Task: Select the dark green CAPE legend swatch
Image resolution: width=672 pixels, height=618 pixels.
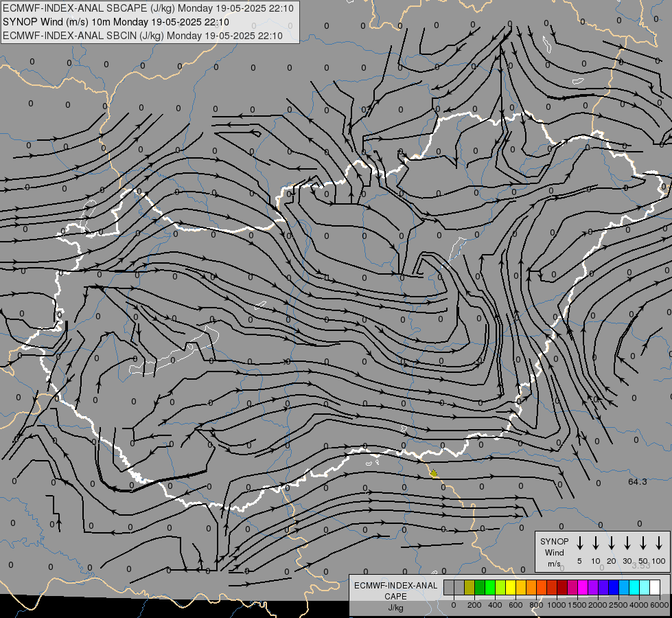Action: [x=480, y=587]
